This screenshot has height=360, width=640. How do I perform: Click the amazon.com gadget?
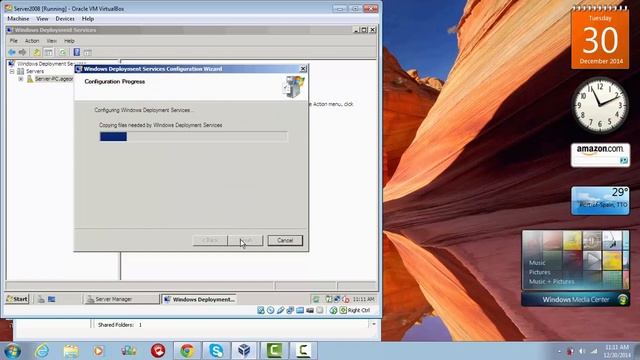[x=600, y=155]
